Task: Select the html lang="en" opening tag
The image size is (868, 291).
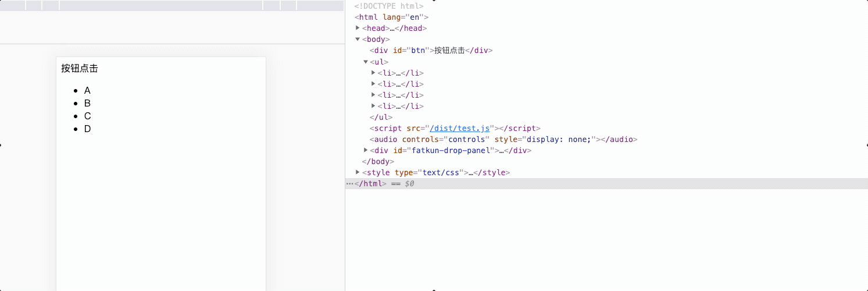Action: (x=391, y=17)
